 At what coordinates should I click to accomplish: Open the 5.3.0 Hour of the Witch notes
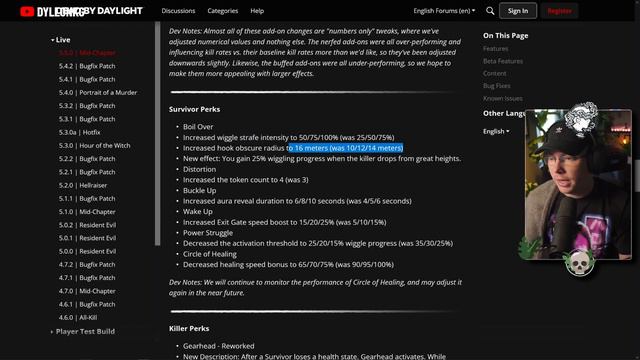(94, 146)
